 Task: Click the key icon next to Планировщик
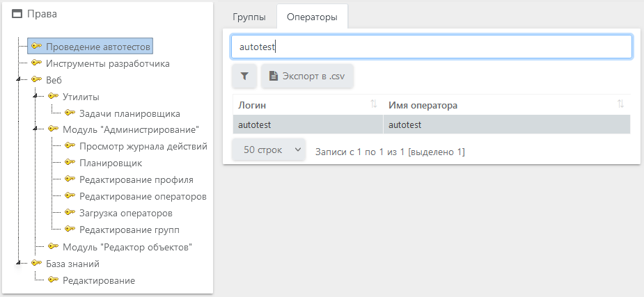click(70, 163)
